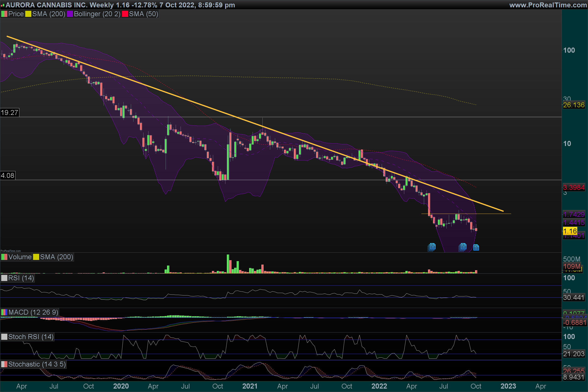Viewport: 588px width, 392px height.
Task: Click the Stochastic (14 3 5) legend icon
Action: point(4,364)
